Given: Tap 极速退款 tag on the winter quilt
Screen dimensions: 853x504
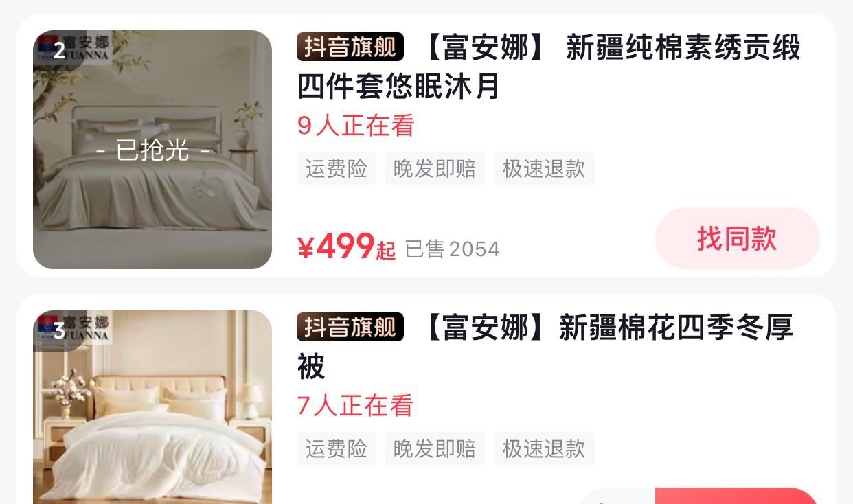Looking at the screenshot, I should 544,448.
